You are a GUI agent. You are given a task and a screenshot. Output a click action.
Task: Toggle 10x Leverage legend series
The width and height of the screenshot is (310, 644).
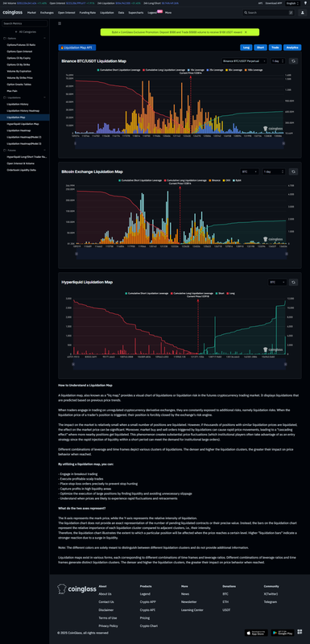pos(196,70)
